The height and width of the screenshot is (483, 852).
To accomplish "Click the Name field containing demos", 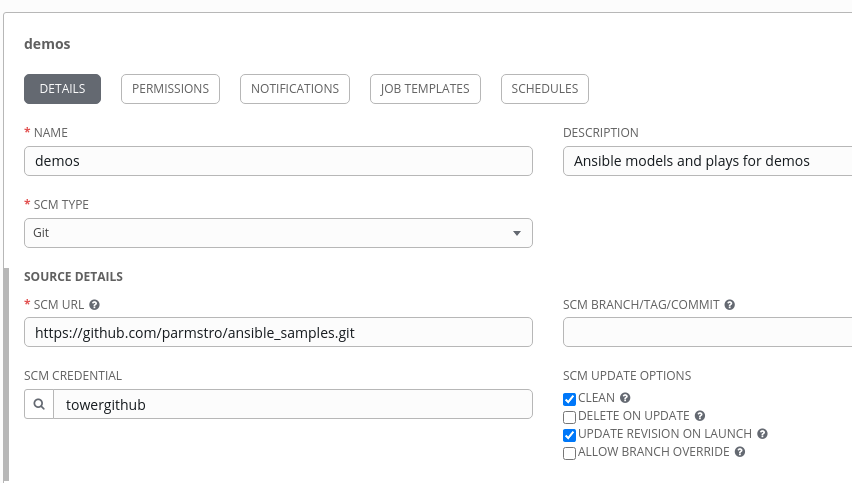I will (278, 161).
